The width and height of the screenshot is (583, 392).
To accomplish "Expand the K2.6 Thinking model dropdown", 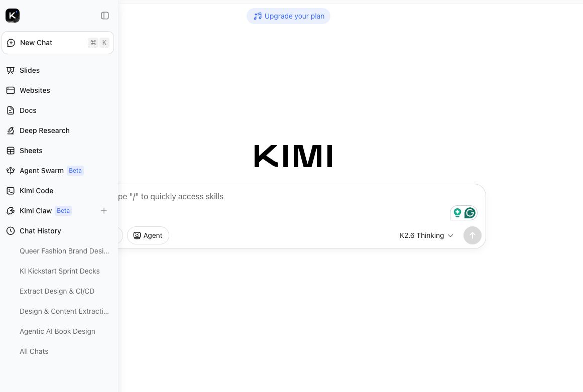I will (426, 235).
